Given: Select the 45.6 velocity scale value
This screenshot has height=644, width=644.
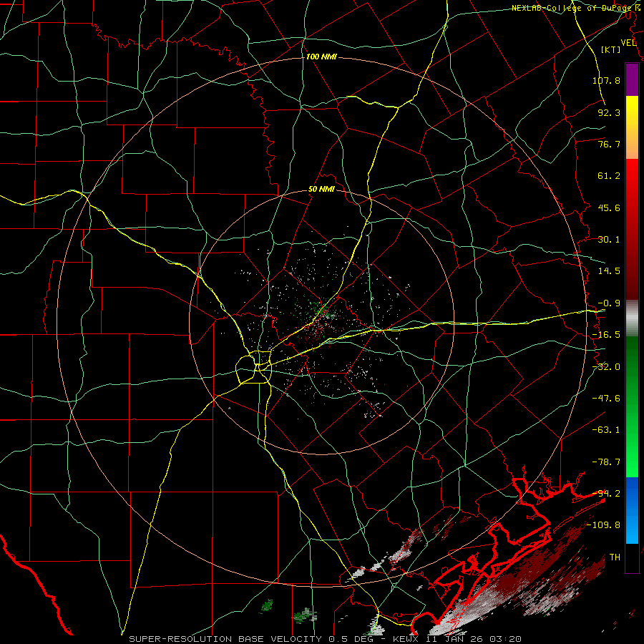Looking at the screenshot, I should pos(609,208).
